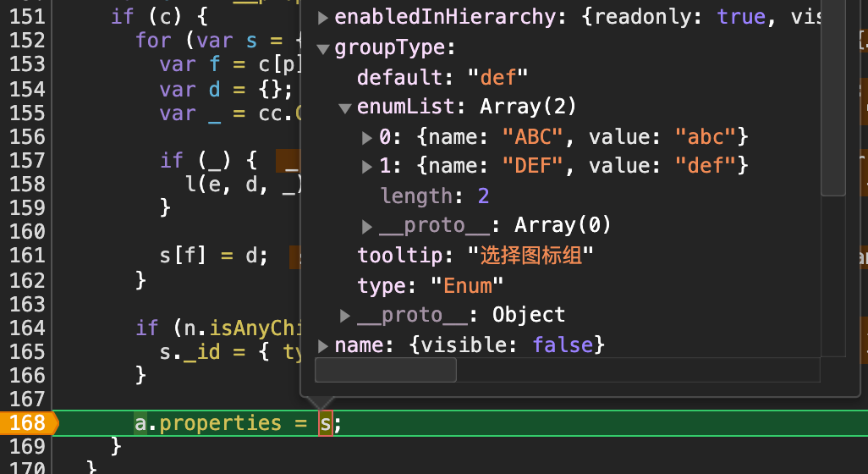Click var d = {}; on line 154

[226, 90]
